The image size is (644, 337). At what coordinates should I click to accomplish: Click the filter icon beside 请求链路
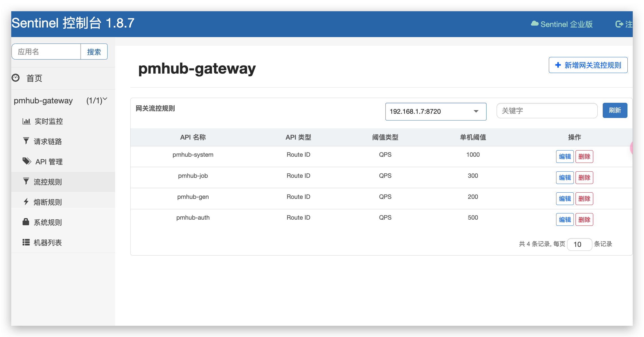[26, 141]
